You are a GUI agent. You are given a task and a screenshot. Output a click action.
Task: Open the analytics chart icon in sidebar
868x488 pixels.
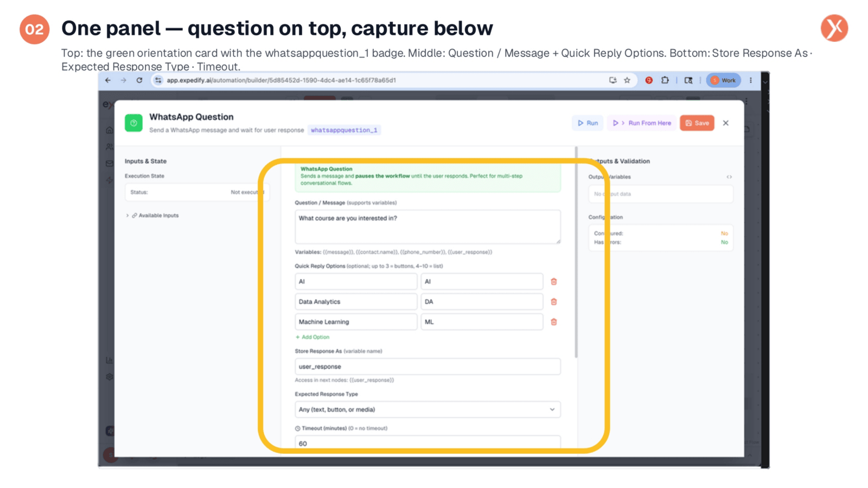[x=110, y=360]
